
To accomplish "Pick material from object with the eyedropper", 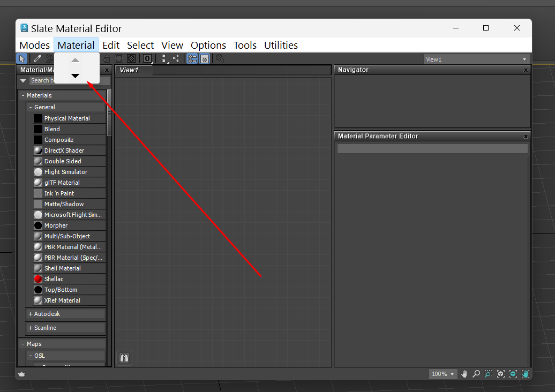I will coord(36,58).
